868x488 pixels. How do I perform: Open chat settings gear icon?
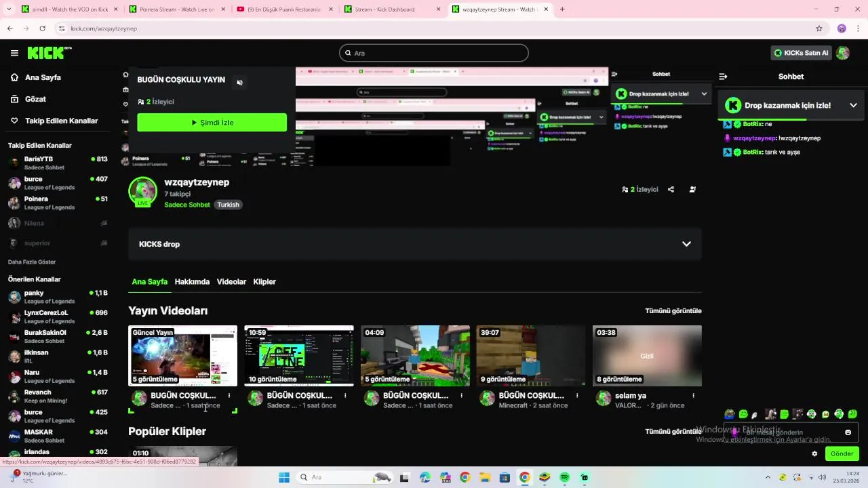[814, 454]
